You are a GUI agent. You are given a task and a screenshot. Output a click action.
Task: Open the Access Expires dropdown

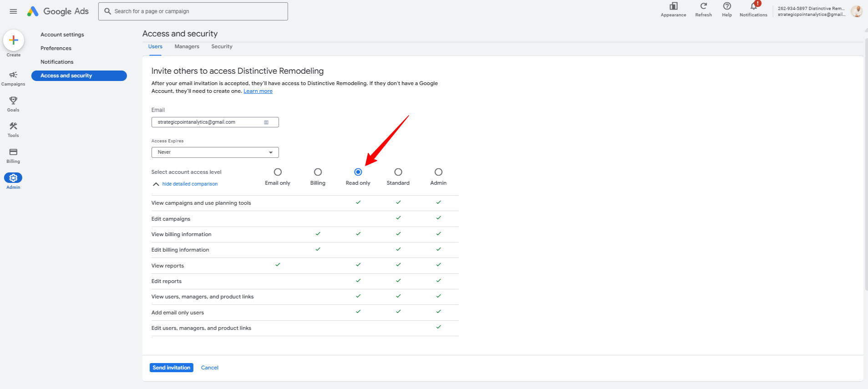(215, 152)
